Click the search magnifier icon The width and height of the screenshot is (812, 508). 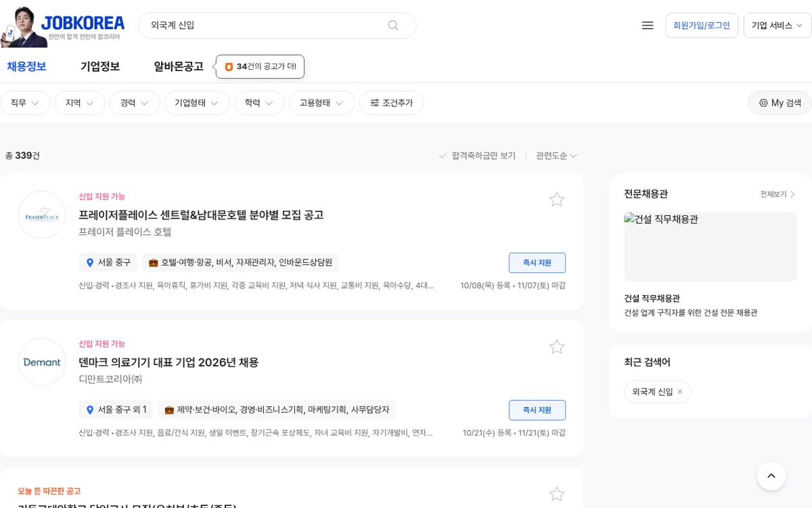click(x=393, y=25)
